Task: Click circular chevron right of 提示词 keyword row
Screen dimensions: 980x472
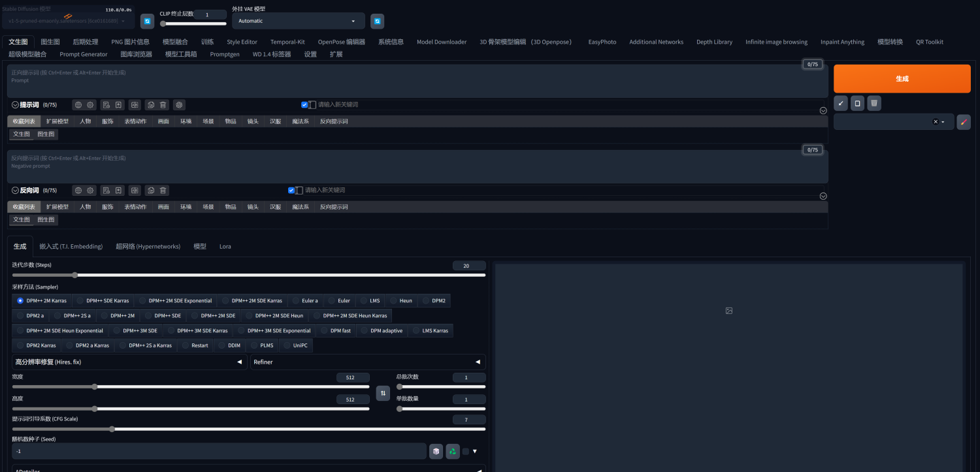Action: (823, 110)
